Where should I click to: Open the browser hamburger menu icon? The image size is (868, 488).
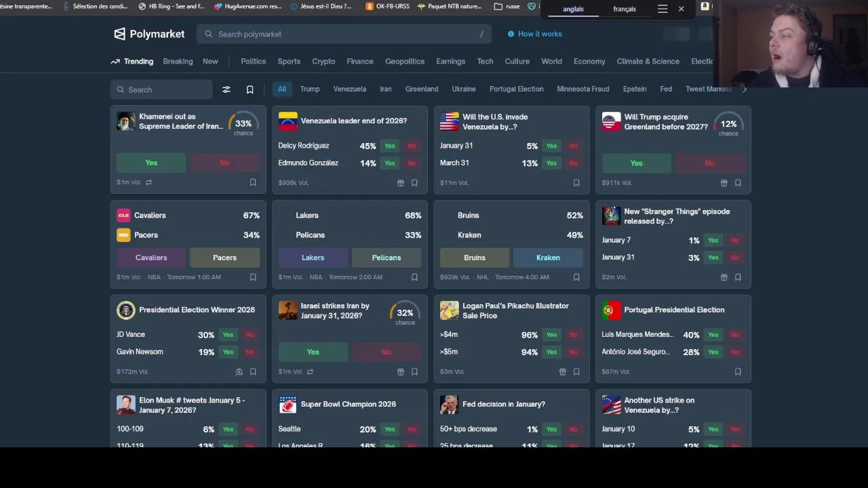663,9
